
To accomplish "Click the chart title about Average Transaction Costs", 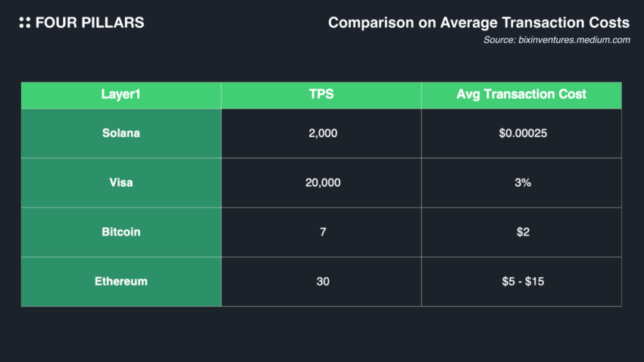I will pyautogui.click(x=479, y=23).
